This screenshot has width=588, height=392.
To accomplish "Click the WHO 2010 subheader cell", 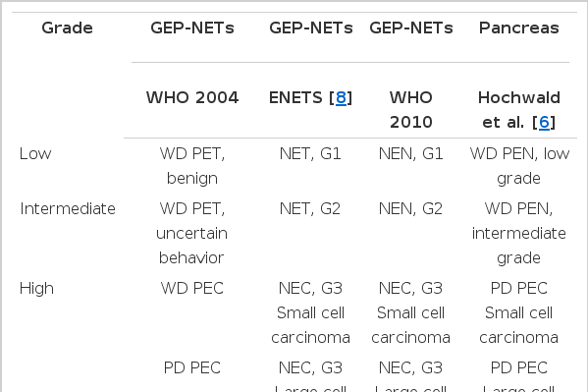I will coord(411,110).
